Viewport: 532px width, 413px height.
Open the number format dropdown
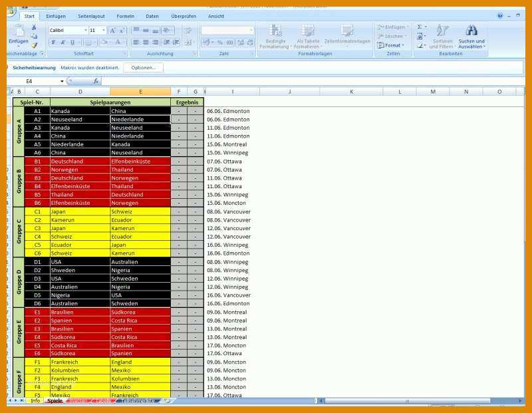click(251, 31)
